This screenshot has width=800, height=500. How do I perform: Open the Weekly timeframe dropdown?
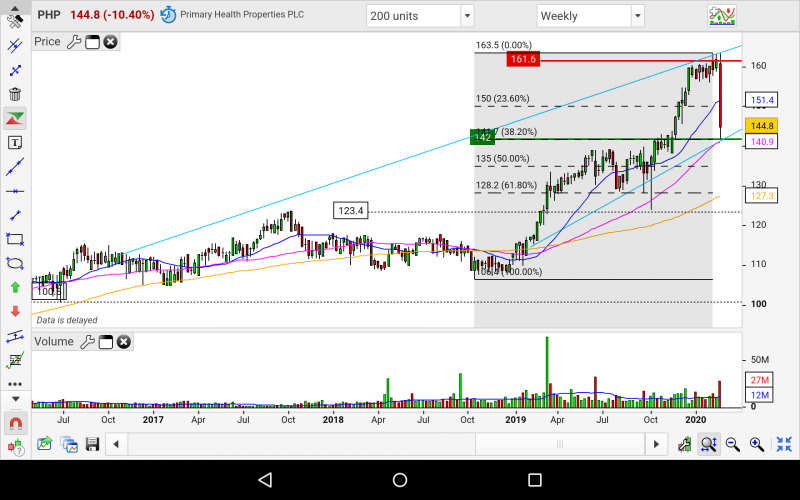point(590,16)
